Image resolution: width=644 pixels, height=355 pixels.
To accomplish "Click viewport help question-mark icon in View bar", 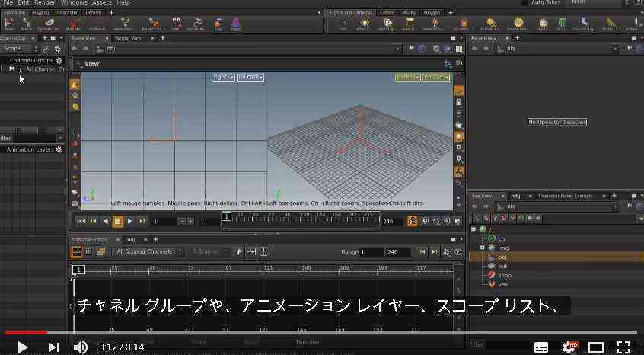I will point(459,63).
